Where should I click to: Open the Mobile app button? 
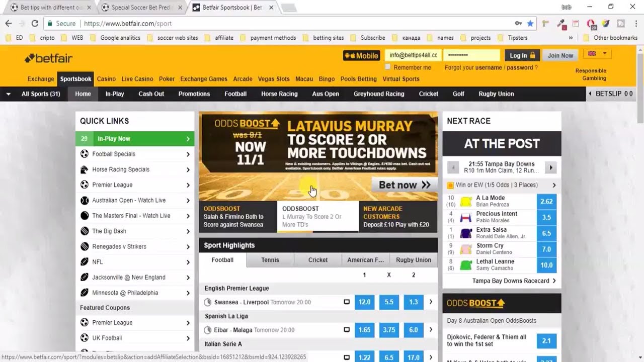click(x=361, y=55)
